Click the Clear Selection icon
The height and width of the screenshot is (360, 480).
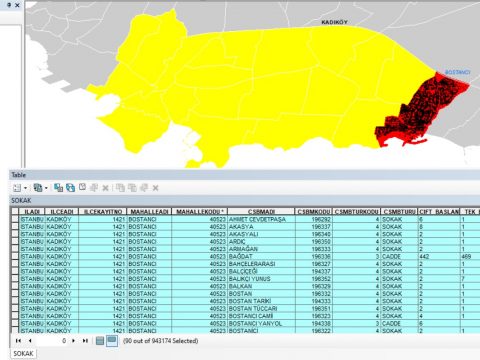point(82,187)
